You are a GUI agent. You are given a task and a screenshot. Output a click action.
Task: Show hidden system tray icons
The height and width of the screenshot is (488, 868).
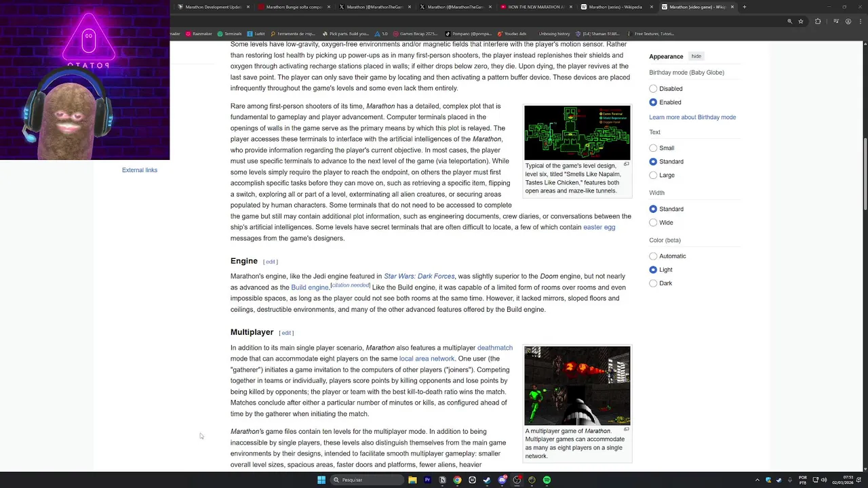[x=757, y=480]
